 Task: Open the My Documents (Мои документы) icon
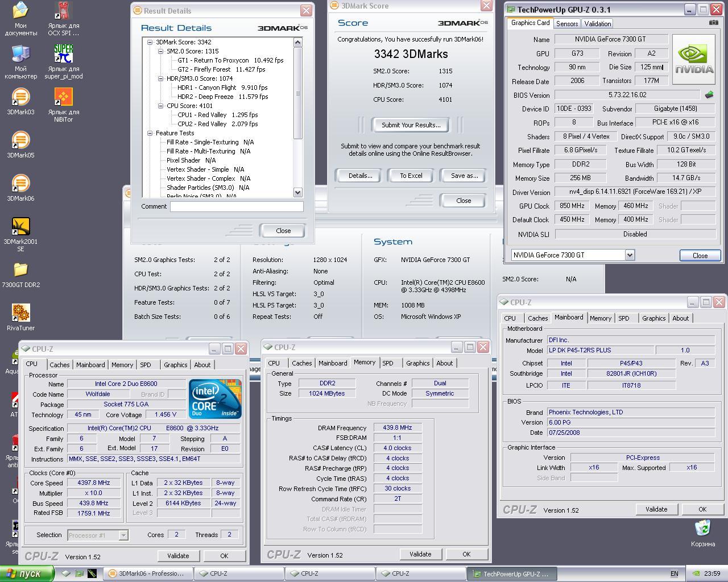pos(20,11)
